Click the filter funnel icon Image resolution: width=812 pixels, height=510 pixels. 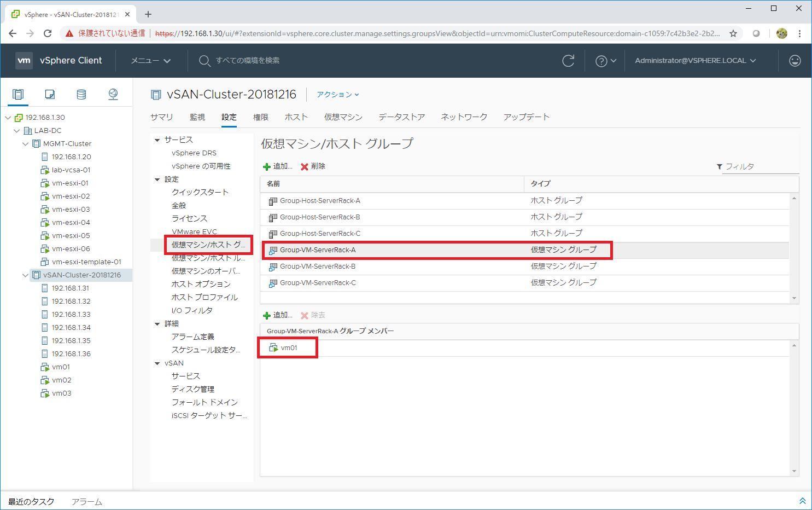pos(720,166)
